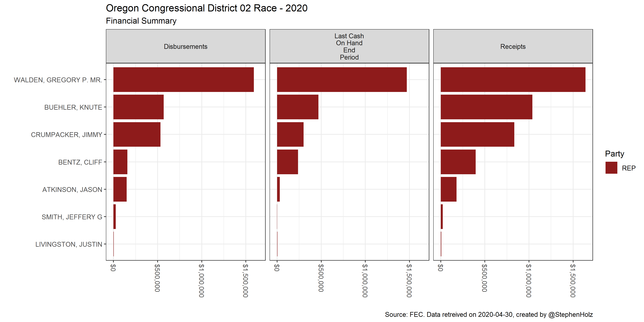Viewport: 644px width, 322px height.
Task: Click the chart title Oregon Congressional District
Action: (x=206, y=8)
